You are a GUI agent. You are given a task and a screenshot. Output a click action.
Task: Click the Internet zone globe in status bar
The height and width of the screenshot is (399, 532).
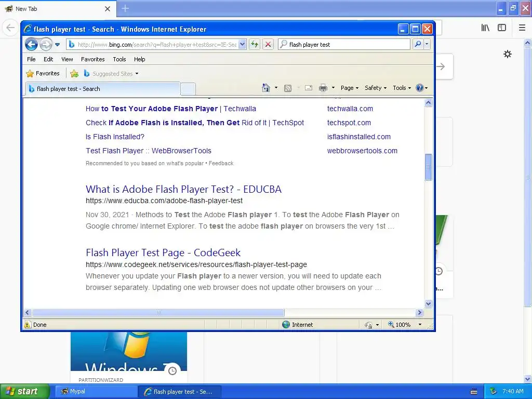(x=286, y=324)
